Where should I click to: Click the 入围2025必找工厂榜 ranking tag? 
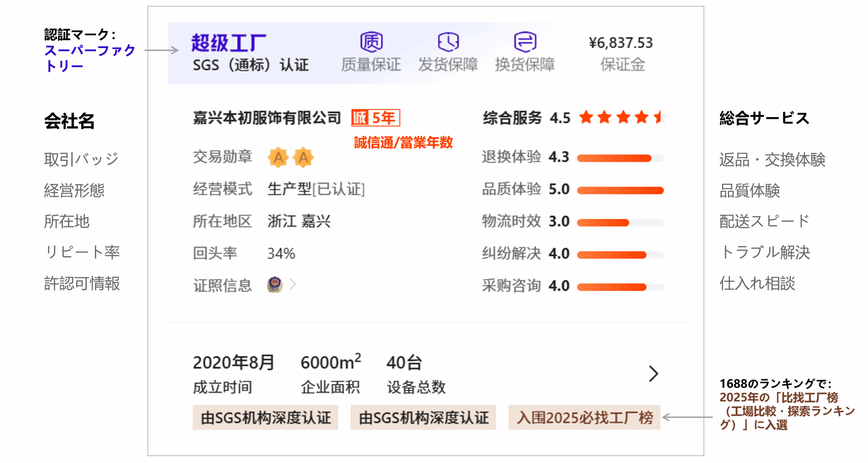(x=584, y=418)
